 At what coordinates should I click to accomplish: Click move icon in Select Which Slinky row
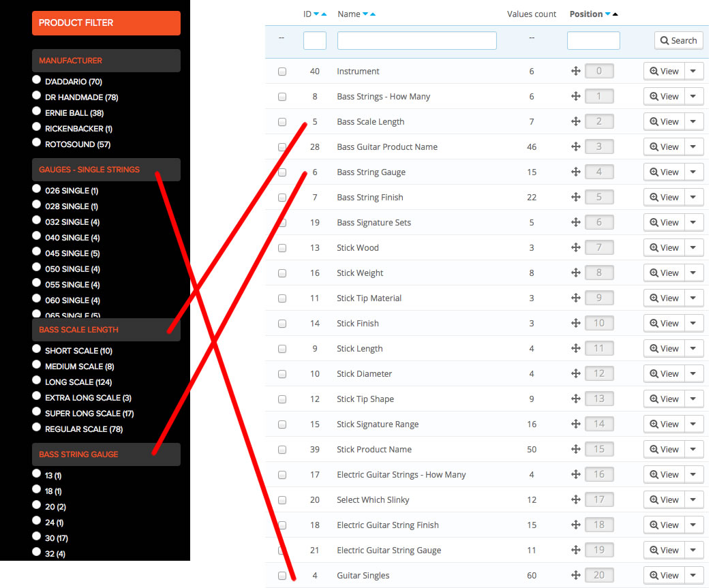tap(576, 499)
